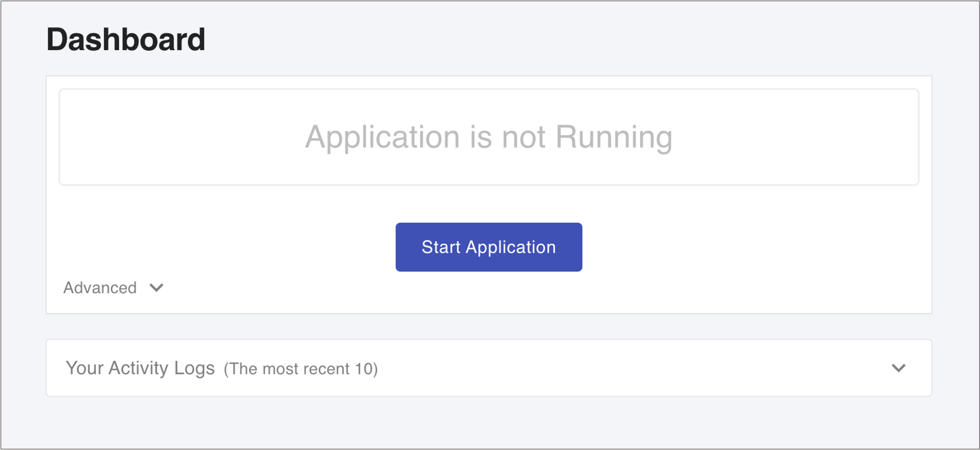Screen dimensions: 980x450
Task: Click the word "Advanced"
Action: click(100, 288)
